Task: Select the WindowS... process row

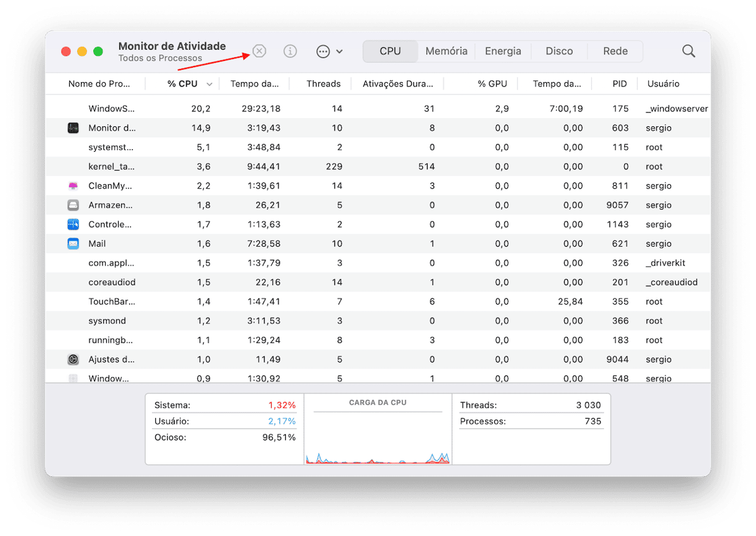Action: point(378,109)
